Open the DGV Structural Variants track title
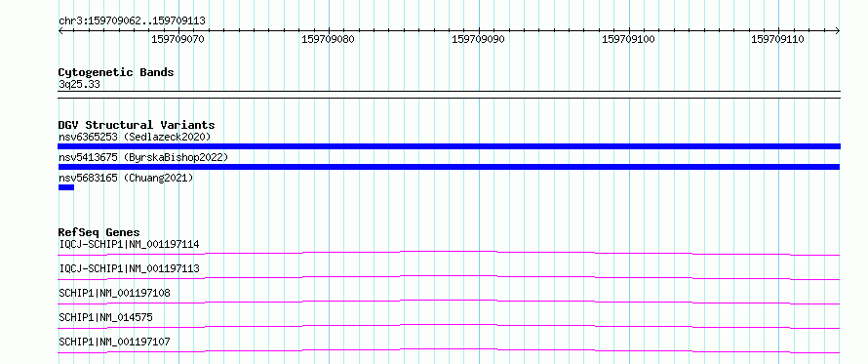This screenshot has width=868, height=364. point(137,125)
